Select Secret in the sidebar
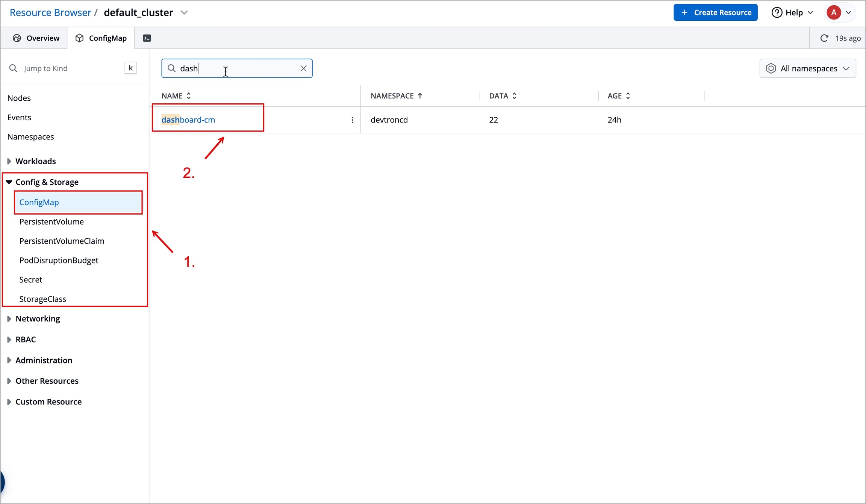Viewport: 866px width, 504px height. (31, 280)
